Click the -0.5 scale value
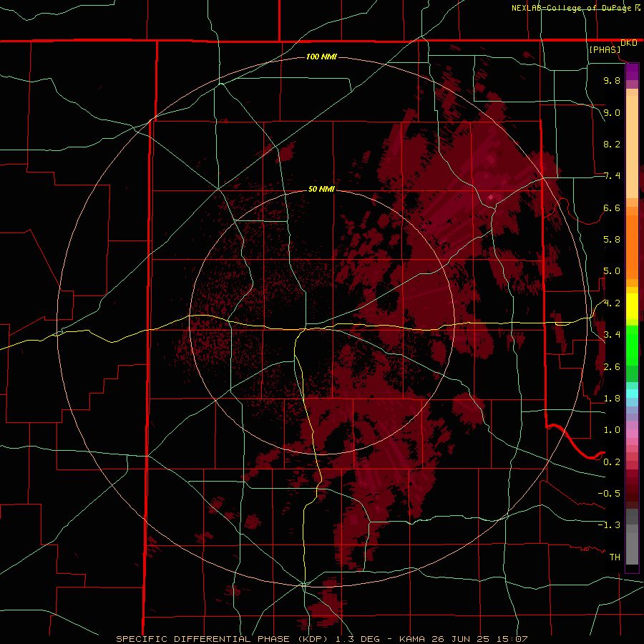The width and height of the screenshot is (644, 644). 609,494
